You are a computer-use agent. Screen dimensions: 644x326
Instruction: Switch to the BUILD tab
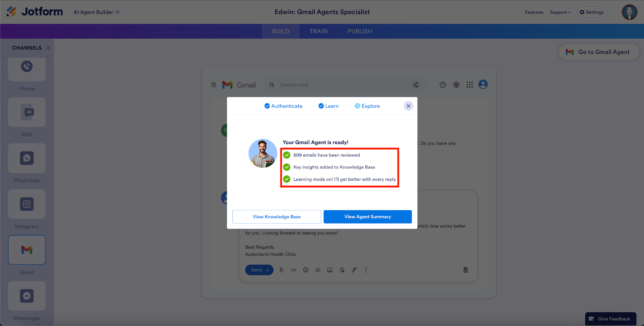281,31
